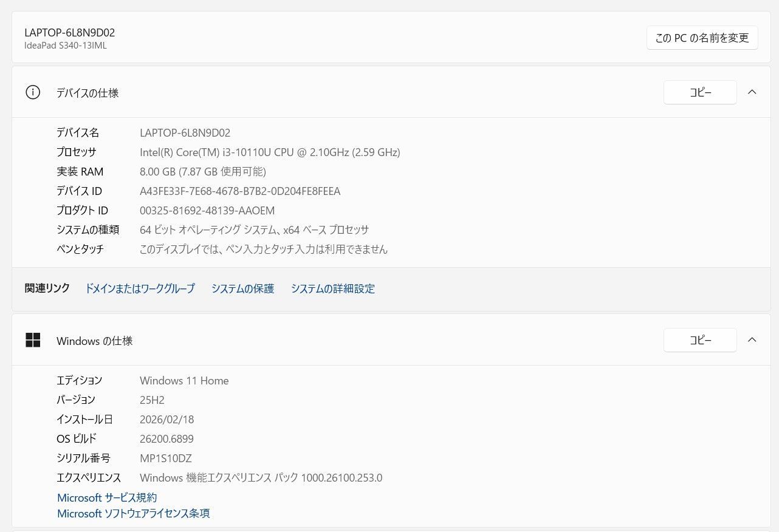Click the この PC の名前を変更 button

point(702,38)
